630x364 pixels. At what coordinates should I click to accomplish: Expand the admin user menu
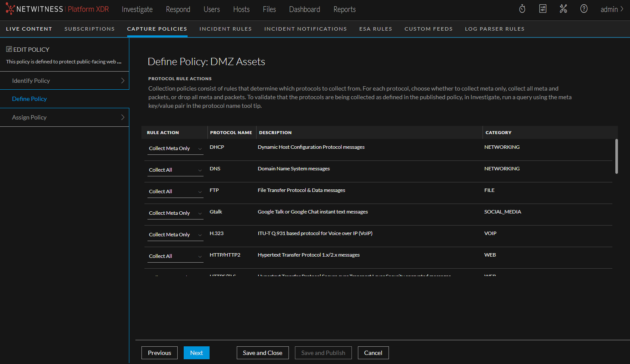tap(611, 9)
